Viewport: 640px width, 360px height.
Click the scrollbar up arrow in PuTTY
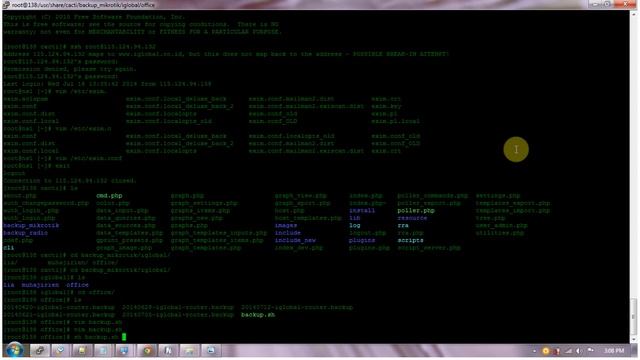pos(633,14)
